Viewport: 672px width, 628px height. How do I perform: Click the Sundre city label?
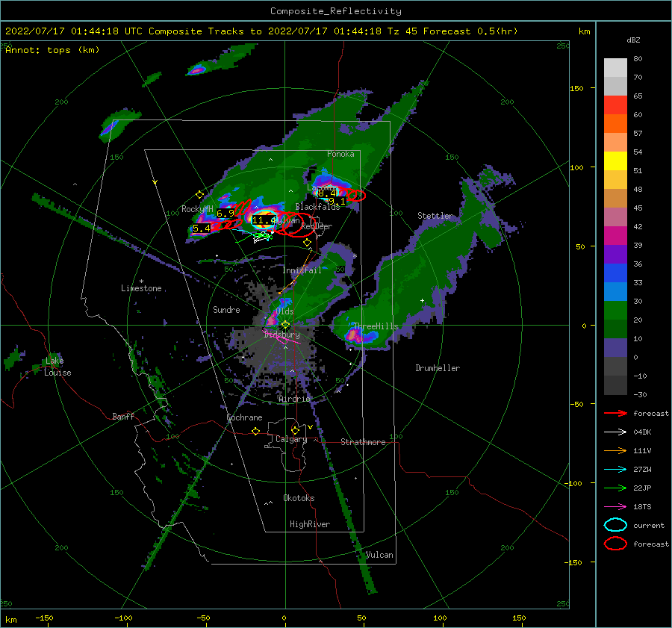pos(226,310)
